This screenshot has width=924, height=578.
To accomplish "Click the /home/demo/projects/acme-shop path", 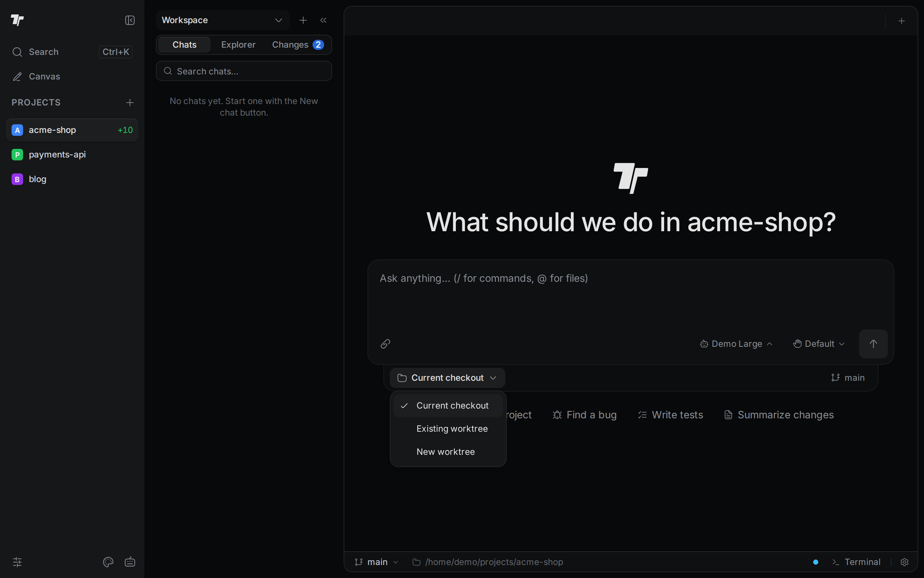I will [488, 562].
